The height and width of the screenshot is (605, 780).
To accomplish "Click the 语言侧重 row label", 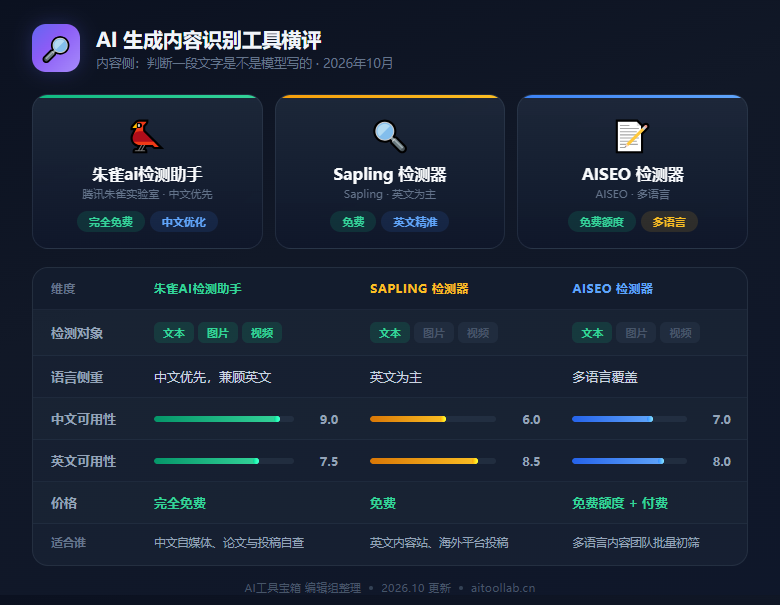I will click(77, 377).
